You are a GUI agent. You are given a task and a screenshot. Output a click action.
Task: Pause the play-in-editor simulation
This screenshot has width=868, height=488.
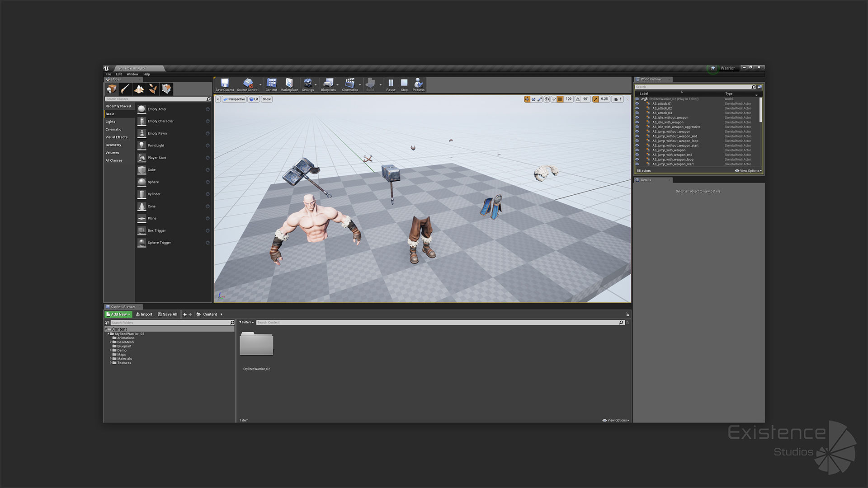(x=391, y=84)
